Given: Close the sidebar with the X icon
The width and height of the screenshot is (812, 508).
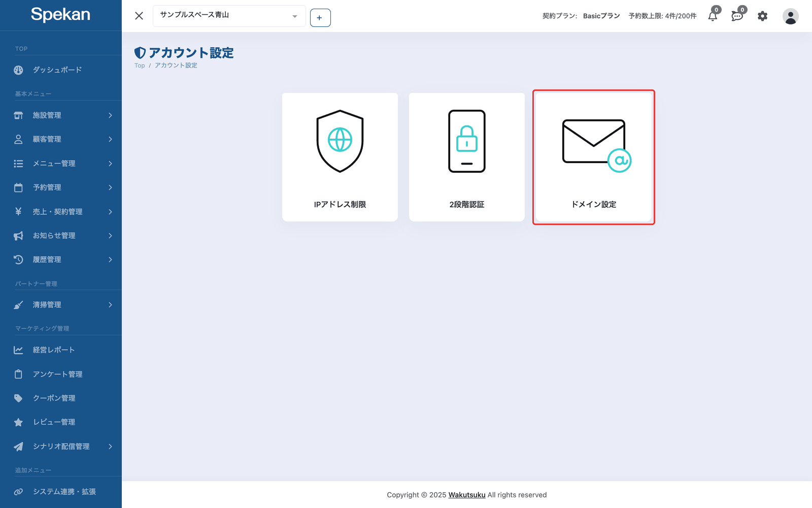Looking at the screenshot, I should tap(139, 16).
